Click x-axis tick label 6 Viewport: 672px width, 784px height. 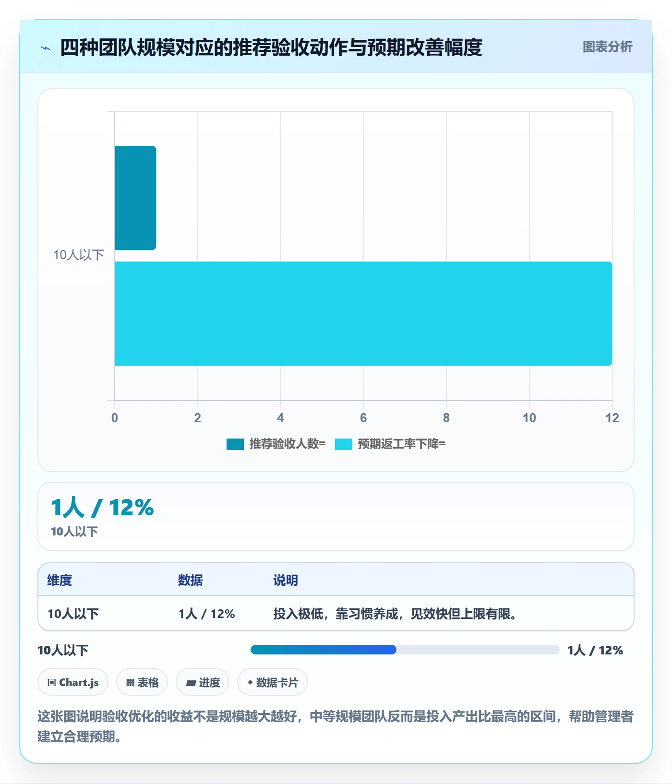[x=363, y=418]
